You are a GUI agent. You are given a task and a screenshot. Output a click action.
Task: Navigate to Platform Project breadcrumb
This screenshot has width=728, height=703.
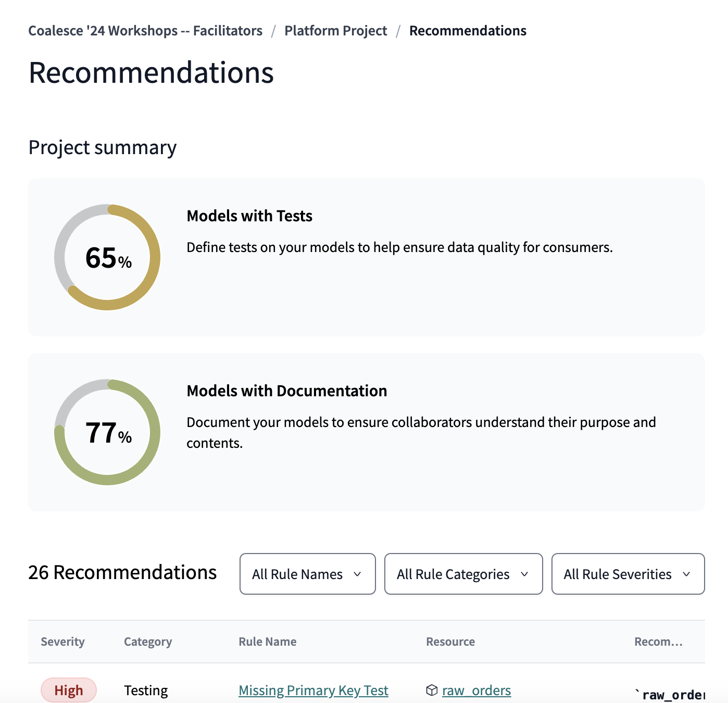point(335,31)
